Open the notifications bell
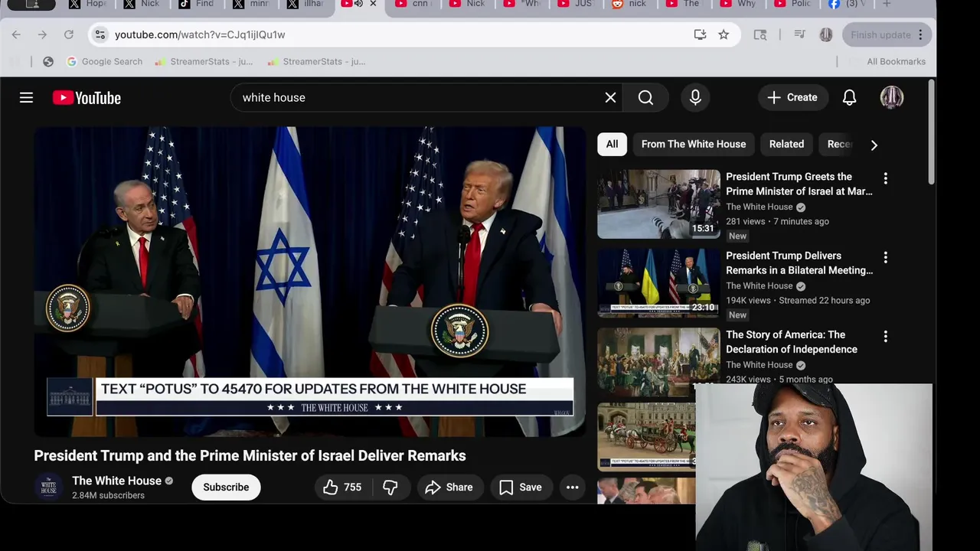 pyautogui.click(x=849, y=97)
